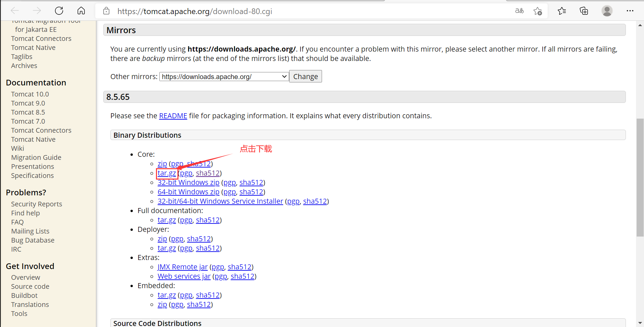
Task: Open the FAQ sidebar link
Action: click(17, 222)
